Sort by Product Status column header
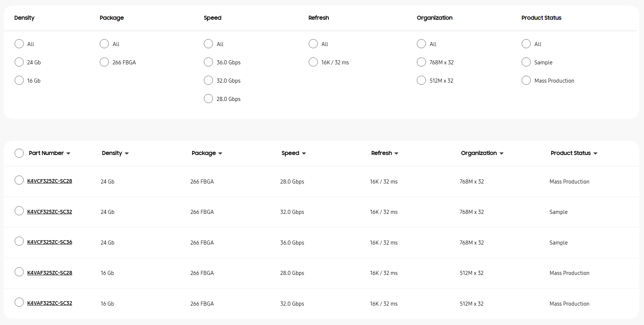 (x=573, y=153)
